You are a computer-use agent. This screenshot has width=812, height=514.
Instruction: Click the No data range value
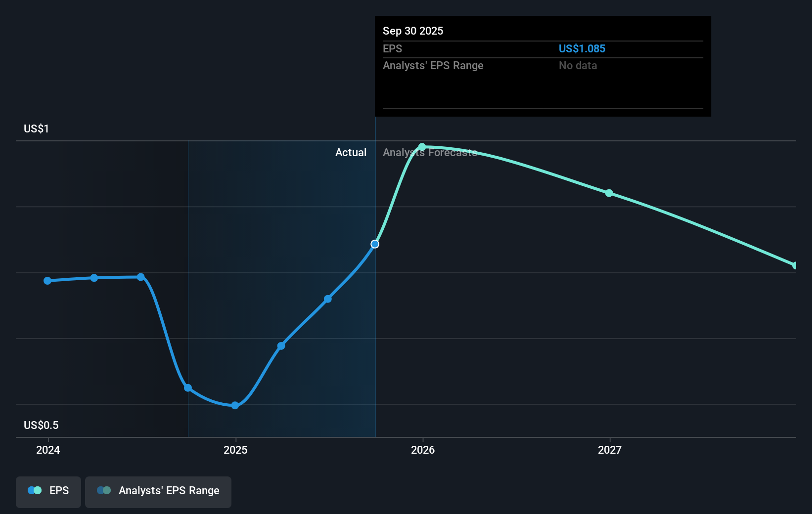tap(578, 65)
